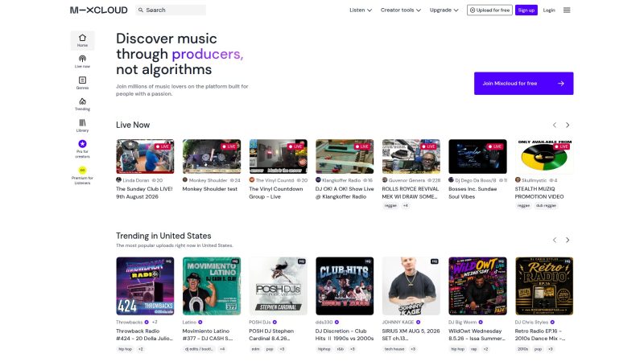Click Linda Doran's avatar icon

[118, 179]
